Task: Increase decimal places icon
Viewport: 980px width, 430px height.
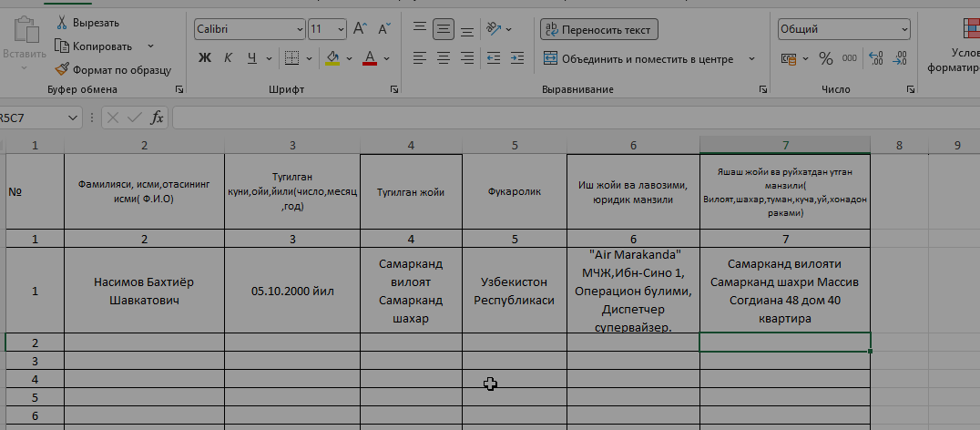Action: click(876, 58)
